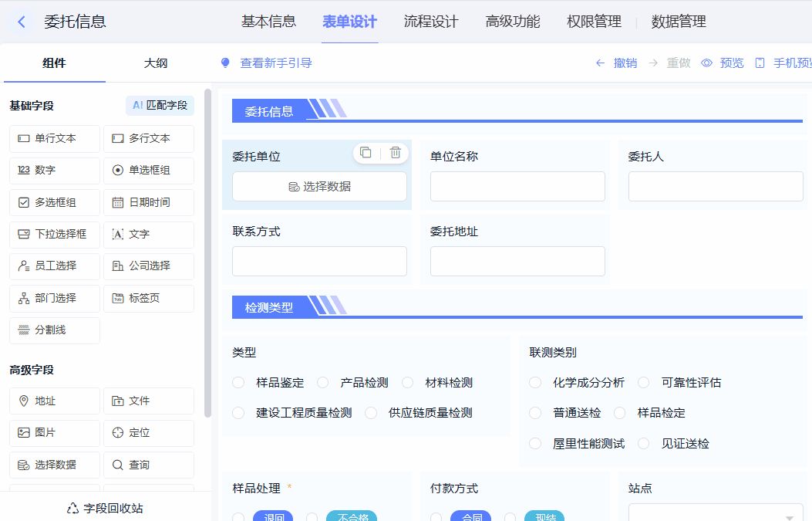Open the 查看新手引导 link

[275, 63]
